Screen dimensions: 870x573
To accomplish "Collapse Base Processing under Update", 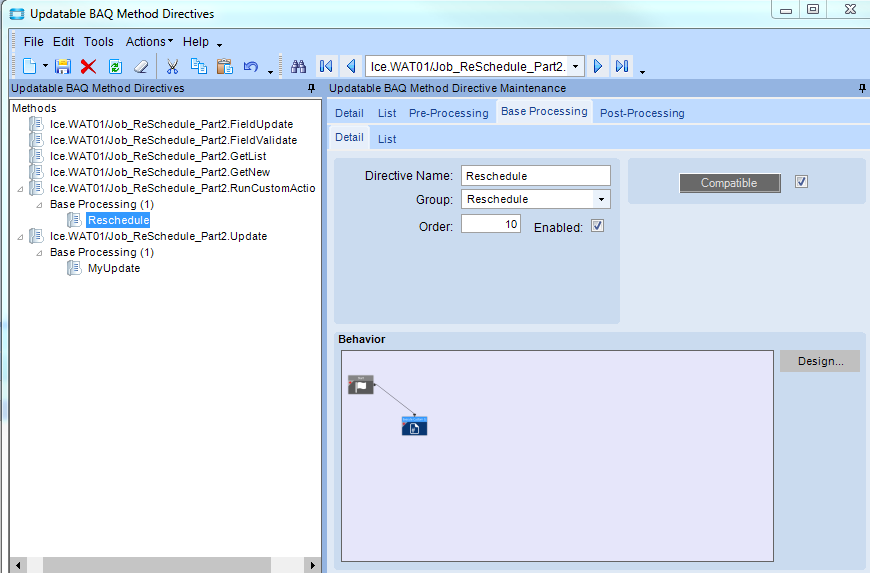I will tap(39, 253).
